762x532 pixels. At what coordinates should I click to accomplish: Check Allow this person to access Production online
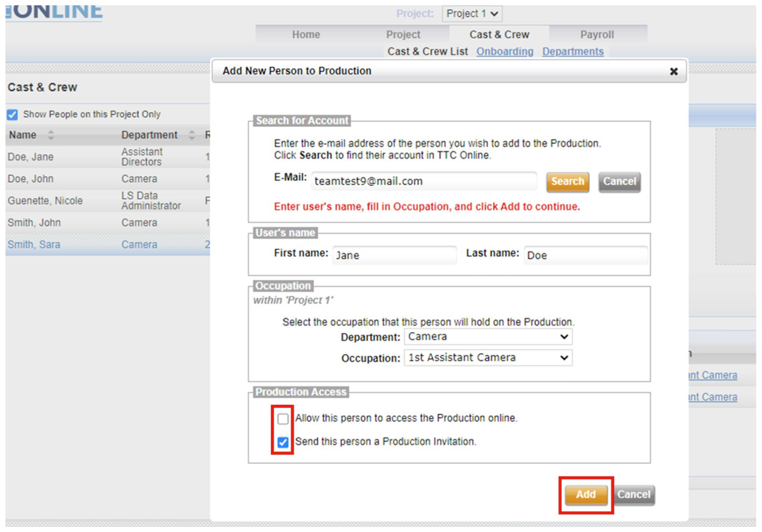tap(283, 419)
